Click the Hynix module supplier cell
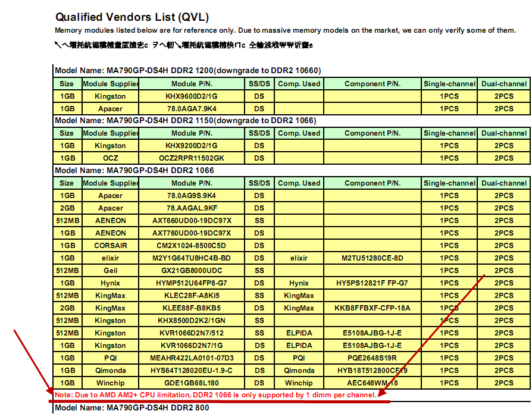 click(x=110, y=283)
